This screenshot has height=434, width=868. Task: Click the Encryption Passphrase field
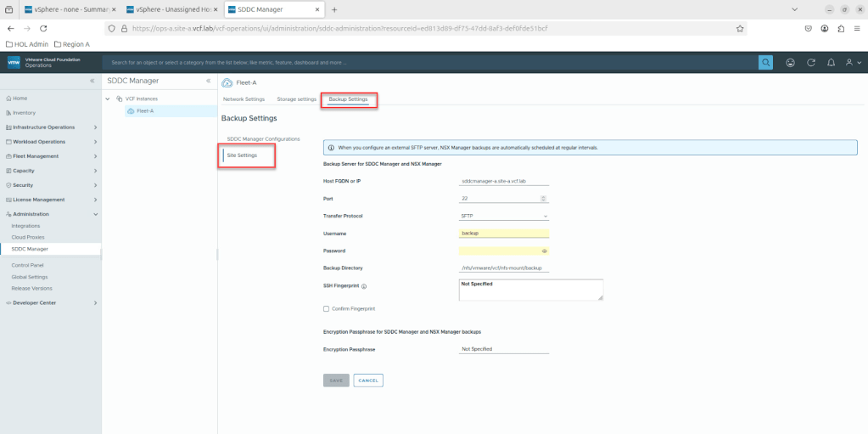point(504,349)
